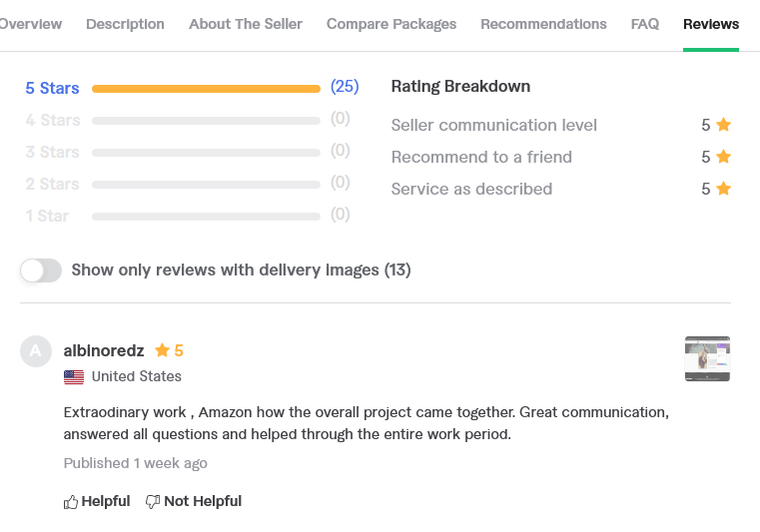This screenshot has height=532, width=760.
Task: Open the review delivery image thumbnail
Action: (x=707, y=358)
